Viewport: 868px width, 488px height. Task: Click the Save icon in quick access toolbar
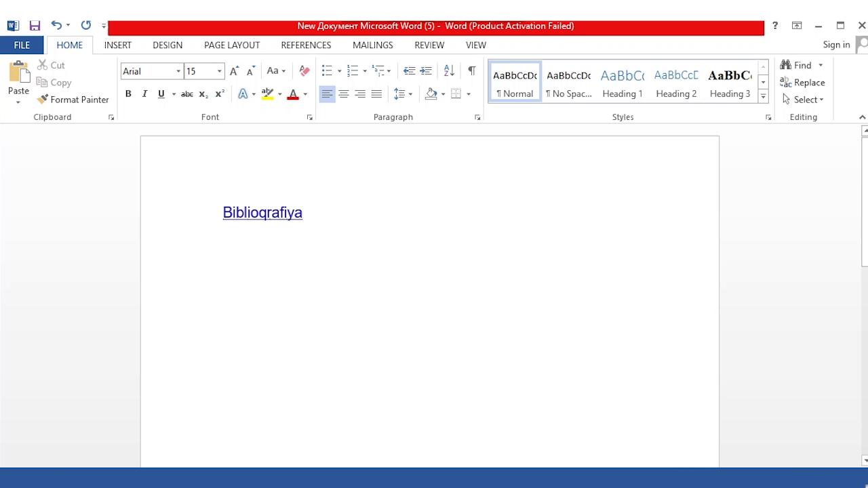(x=35, y=26)
